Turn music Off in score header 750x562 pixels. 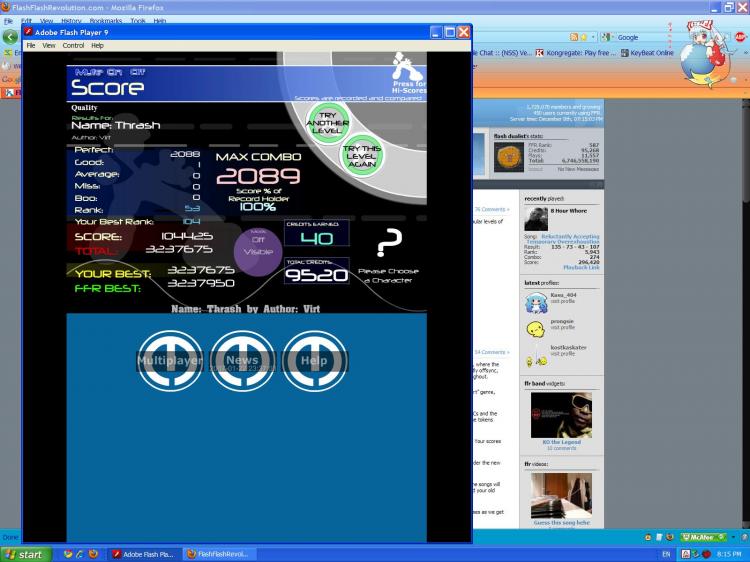pyautogui.click(x=138, y=72)
